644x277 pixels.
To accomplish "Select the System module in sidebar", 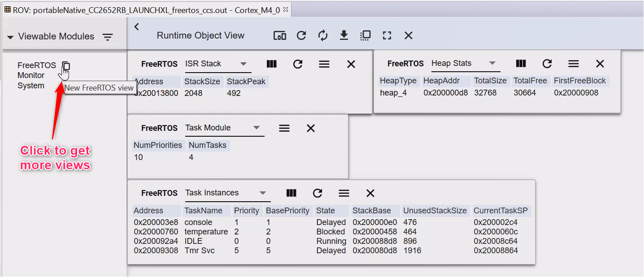I will pyautogui.click(x=31, y=86).
